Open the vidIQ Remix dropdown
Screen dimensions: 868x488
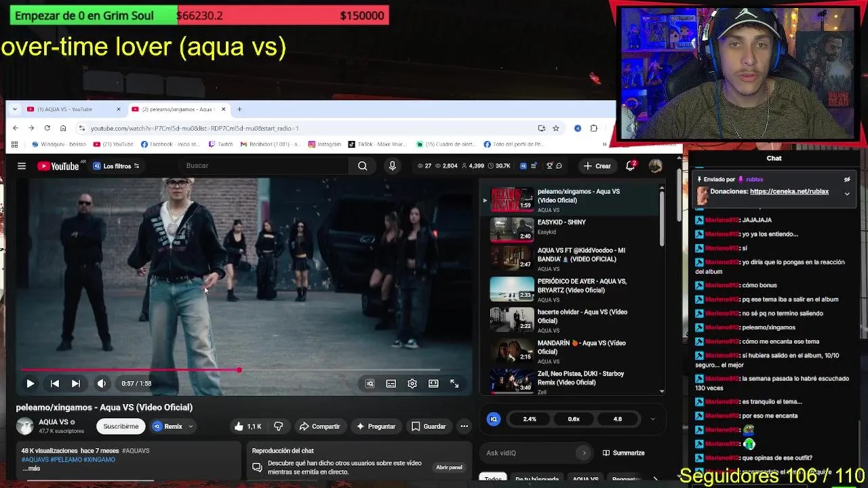174,426
